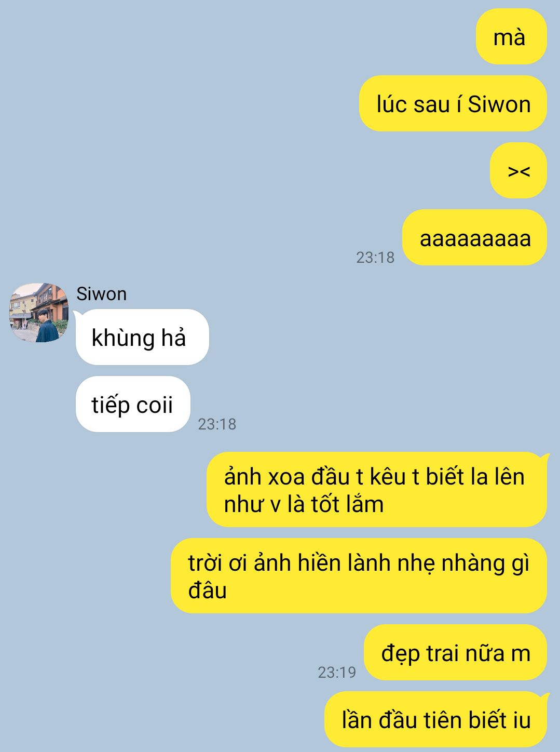The height and width of the screenshot is (752, 560).
Task: Select message starting 'ảnh xoa đầu t kêu'
Action: [377, 490]
